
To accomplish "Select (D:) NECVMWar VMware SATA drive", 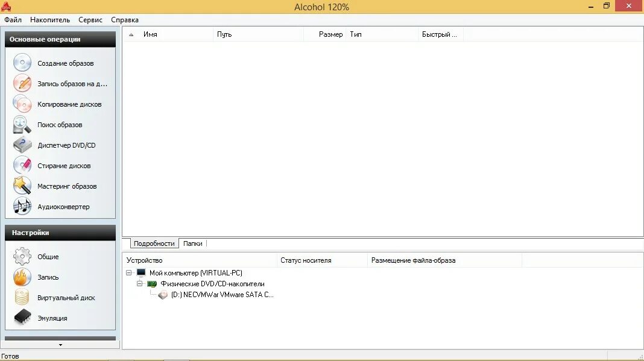I will pos(222,295).
